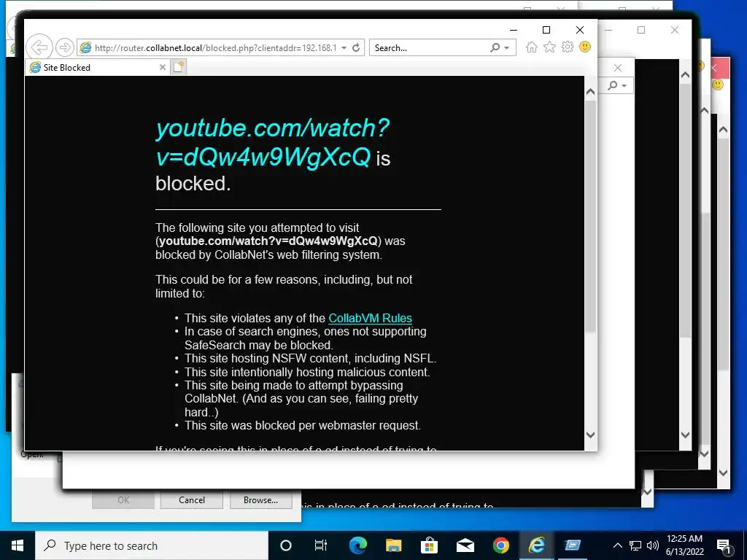Refresh the blocked page

click(x=356, y=47)
